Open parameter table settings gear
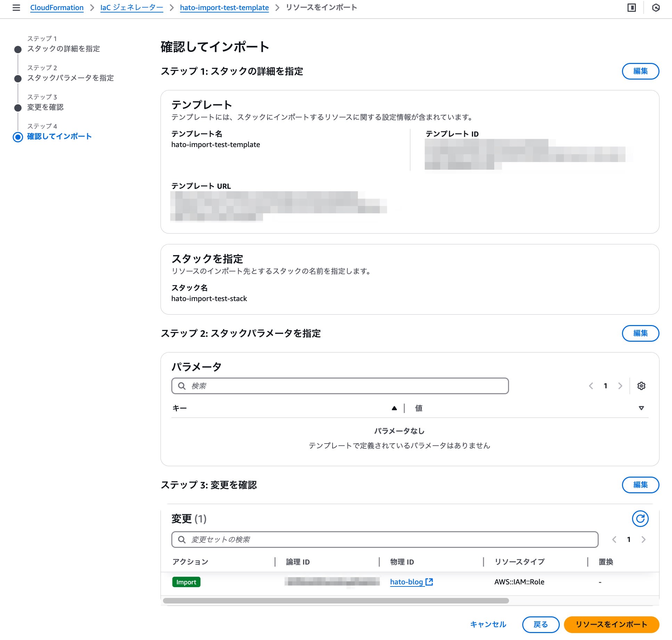This screenshot has width=672, height=640. (641, 386)
